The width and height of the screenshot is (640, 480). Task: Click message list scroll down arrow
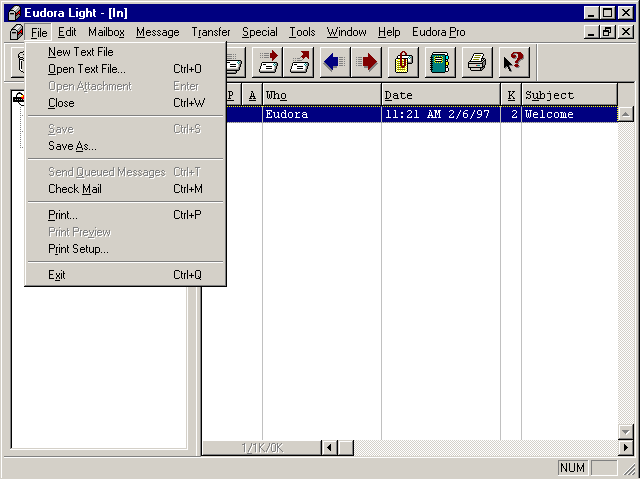[x=625, y=431]
